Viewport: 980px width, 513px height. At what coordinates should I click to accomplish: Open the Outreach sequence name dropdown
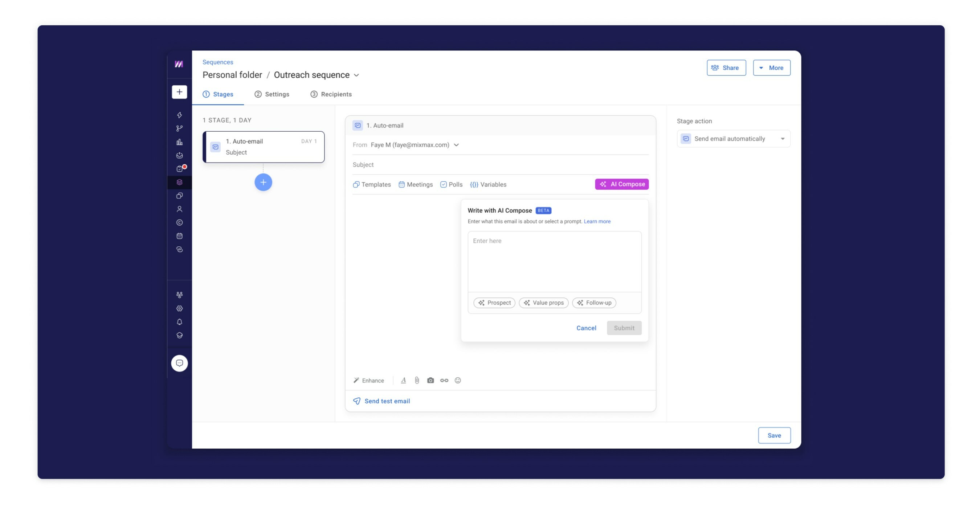tap(356, 75)
